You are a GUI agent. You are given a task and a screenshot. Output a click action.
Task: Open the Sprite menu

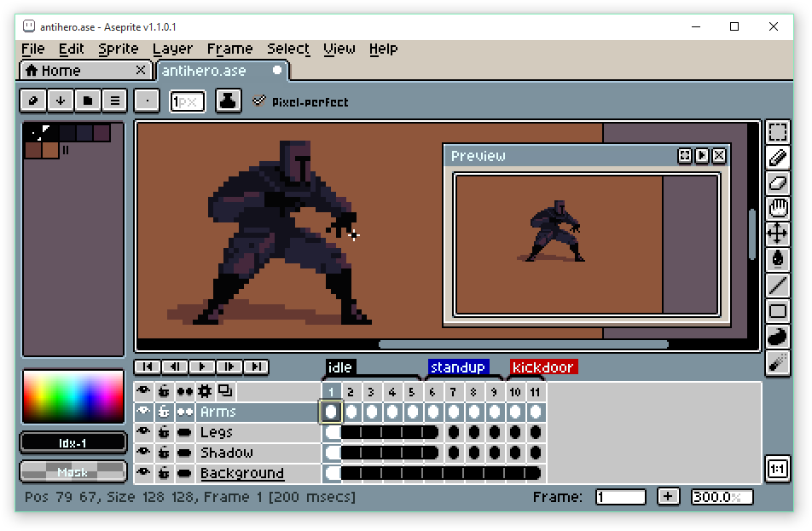pos(119,49)
